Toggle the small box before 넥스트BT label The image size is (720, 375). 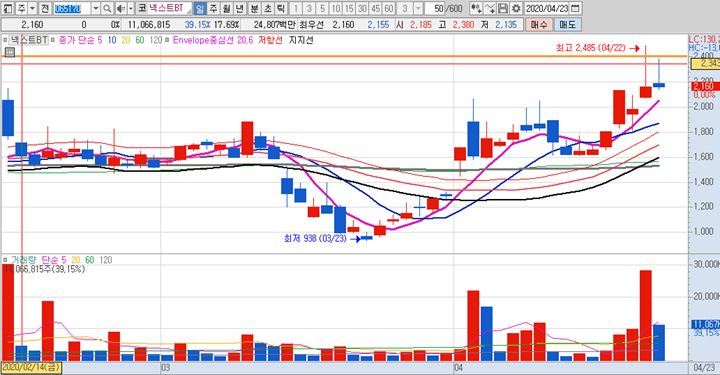tap(5, 40)
